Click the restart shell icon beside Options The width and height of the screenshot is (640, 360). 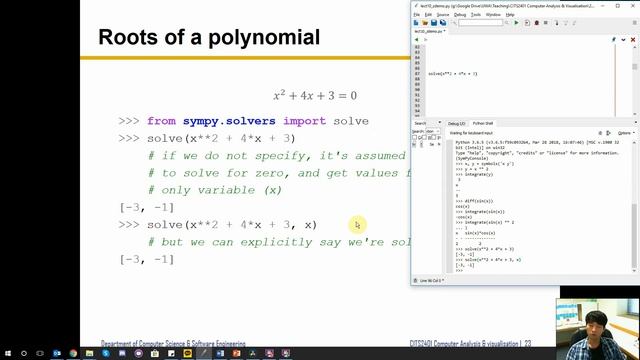[x=609, y=133]
